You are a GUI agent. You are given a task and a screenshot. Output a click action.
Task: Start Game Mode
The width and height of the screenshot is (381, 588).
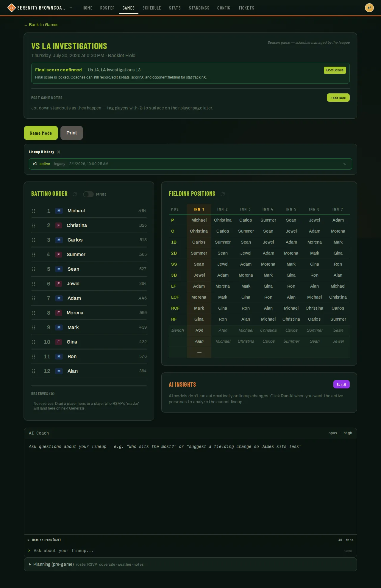pos(41,133)
